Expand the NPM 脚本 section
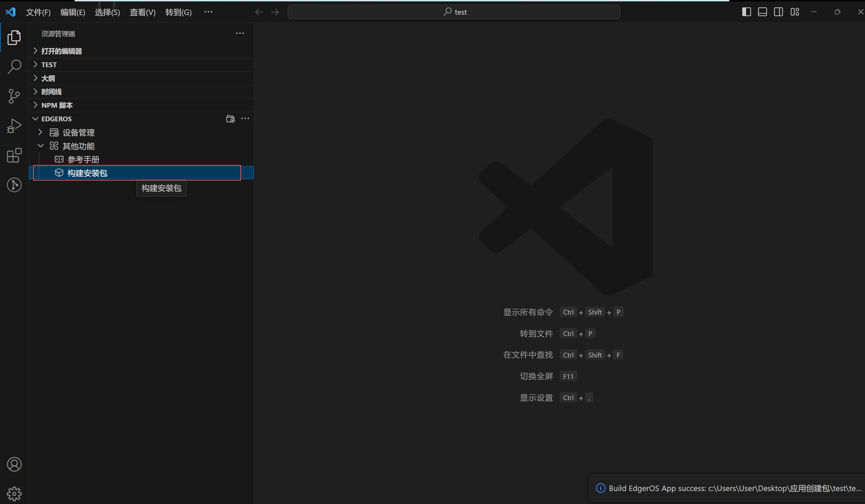The height and width of the screenshot is (504, 865). pyautogui.click(x=141, y=105)
